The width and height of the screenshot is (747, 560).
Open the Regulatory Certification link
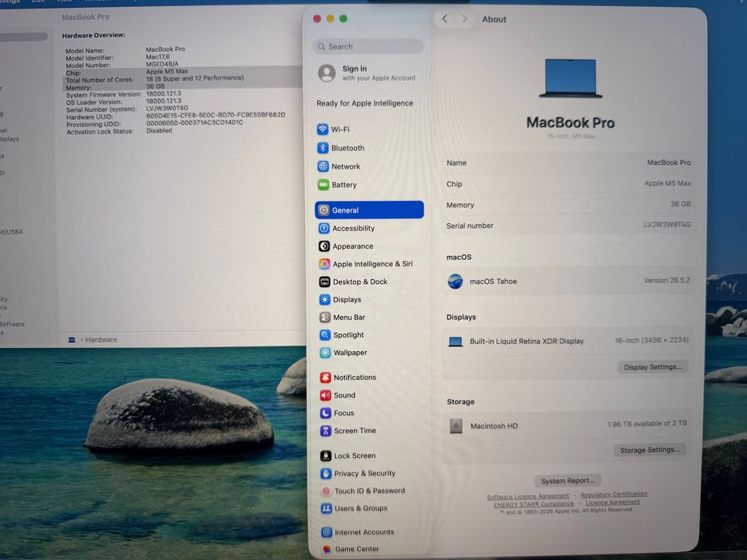613,494
